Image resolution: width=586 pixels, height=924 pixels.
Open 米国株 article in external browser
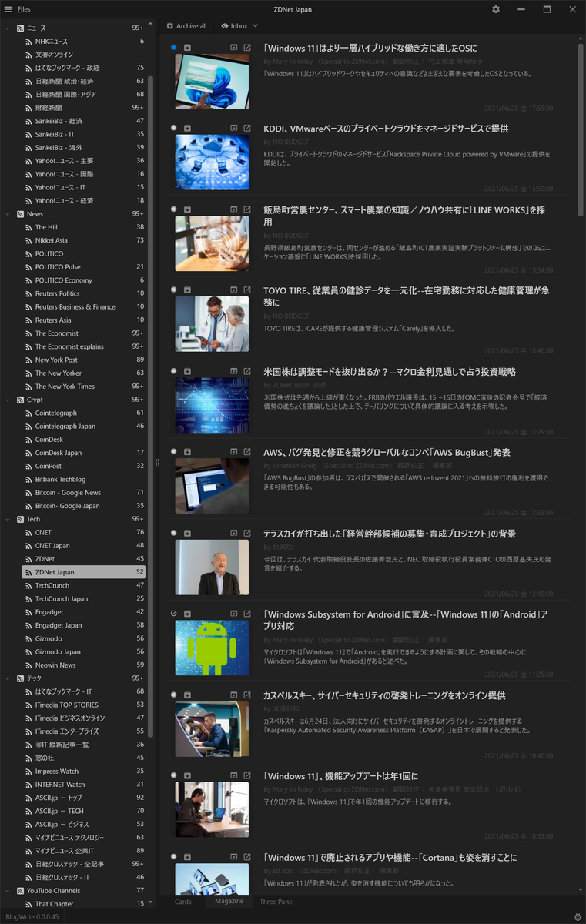click(247, 370)
